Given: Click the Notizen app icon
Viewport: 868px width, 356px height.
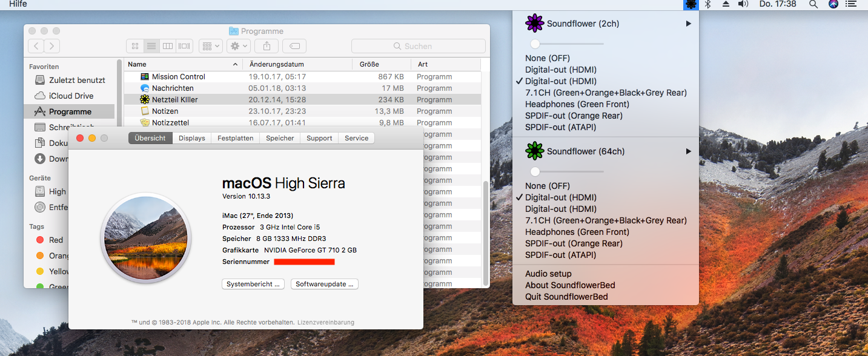Looking at the screenshot, I should 145,111.
